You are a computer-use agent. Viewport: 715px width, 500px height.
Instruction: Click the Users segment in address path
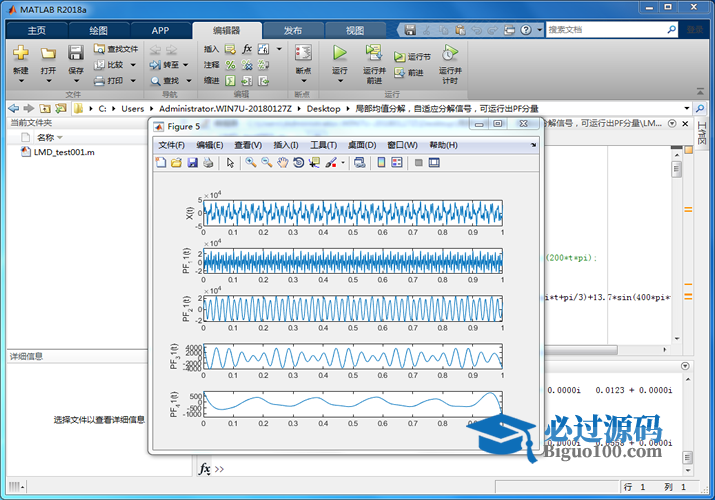[132, 108]
